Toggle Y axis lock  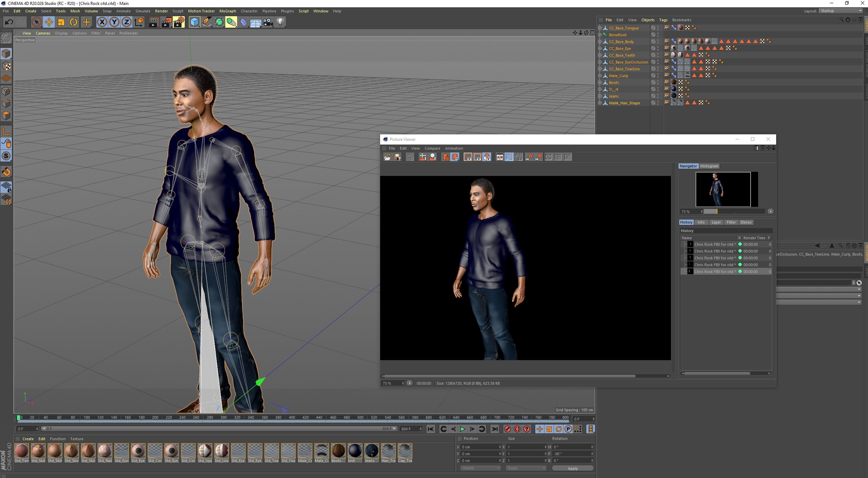click(x=114, y=22)
